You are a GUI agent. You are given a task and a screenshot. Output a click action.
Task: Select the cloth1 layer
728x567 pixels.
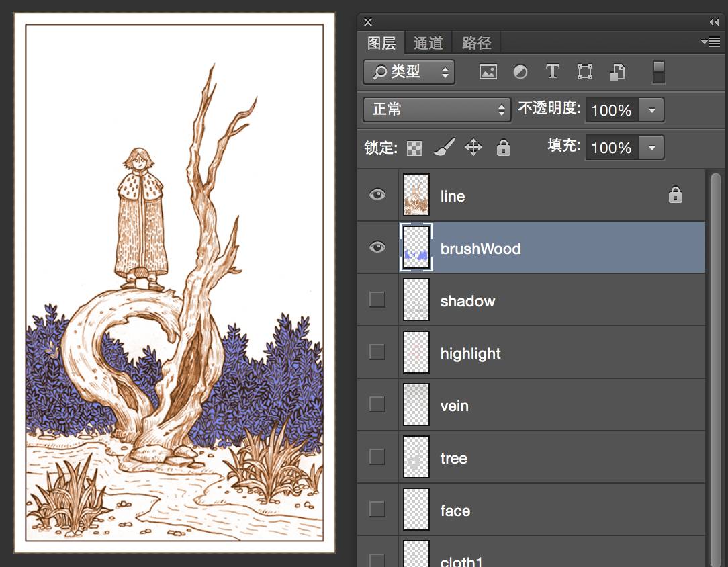(531, 552)
